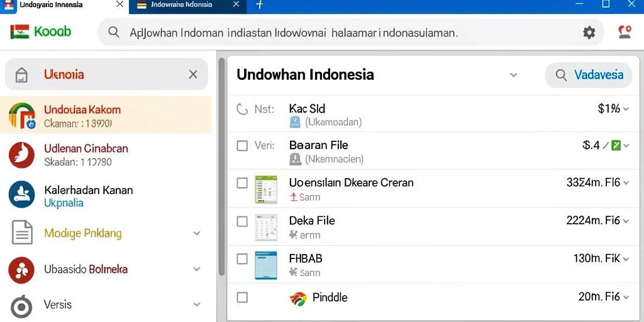Check the Deka File checkbox
The height and width of the screenshot is (322, 644).
click(x=242, y=221)
